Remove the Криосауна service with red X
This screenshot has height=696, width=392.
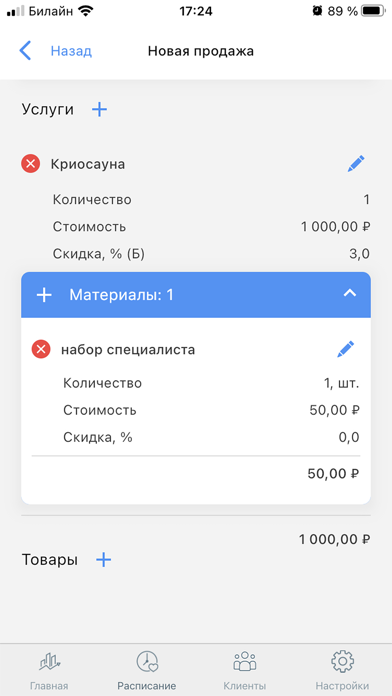(x=31, y=164)
